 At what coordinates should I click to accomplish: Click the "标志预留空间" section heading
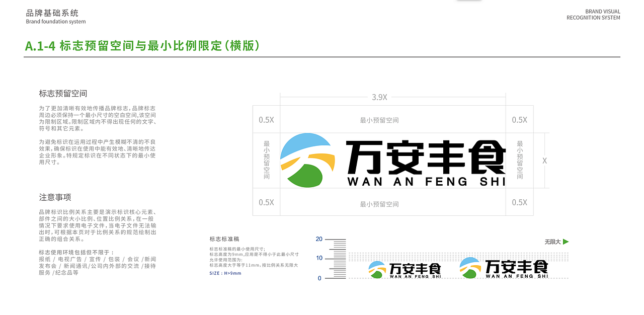coord(63,94)
